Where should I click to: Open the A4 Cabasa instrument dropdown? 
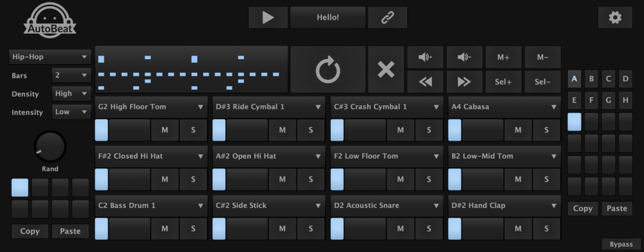(x=504, y=107)
